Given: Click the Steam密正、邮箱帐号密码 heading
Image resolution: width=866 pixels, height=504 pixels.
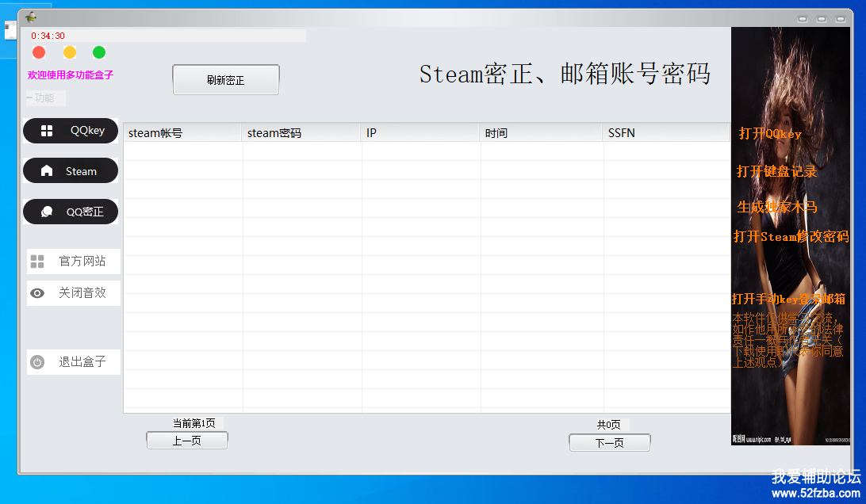Looking at the screenshot, I should click(565, 74).
